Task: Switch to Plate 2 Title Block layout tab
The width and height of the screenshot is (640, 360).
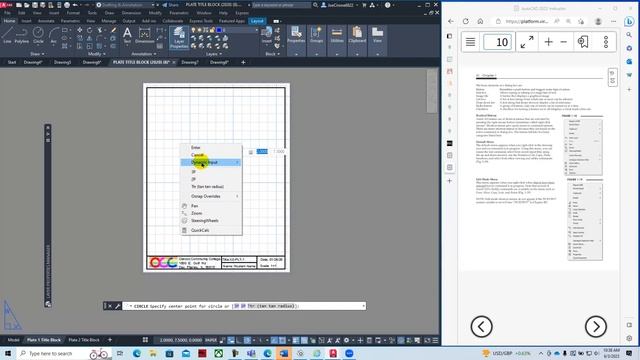Action: tap(84, 340)
